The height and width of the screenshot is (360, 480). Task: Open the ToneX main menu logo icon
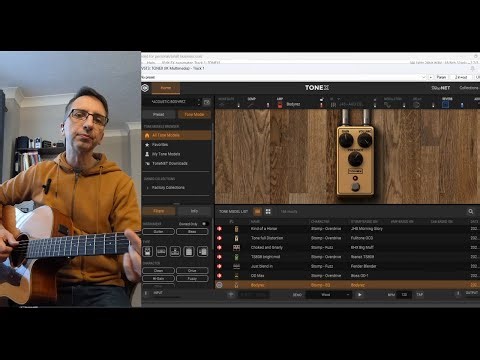(145, 88)
